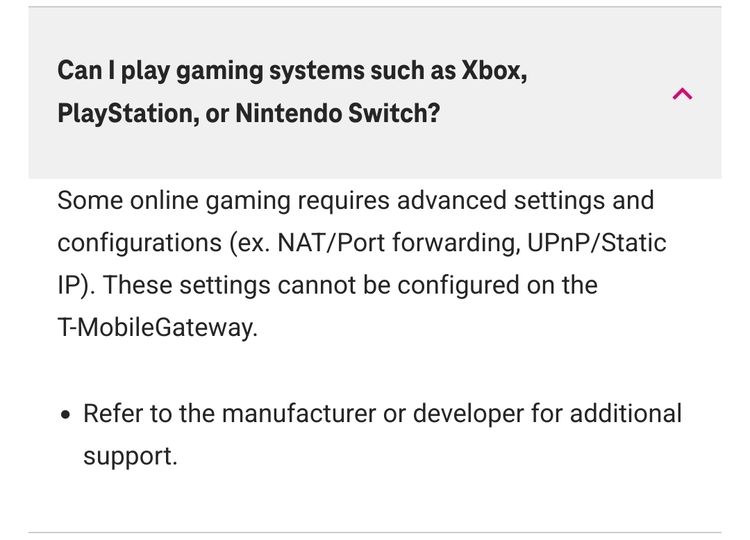The width and height of the screenshot is (750, 540).
Task: Click the word 'manufacturer' in the bullet item
Action: tap(299, 413)
